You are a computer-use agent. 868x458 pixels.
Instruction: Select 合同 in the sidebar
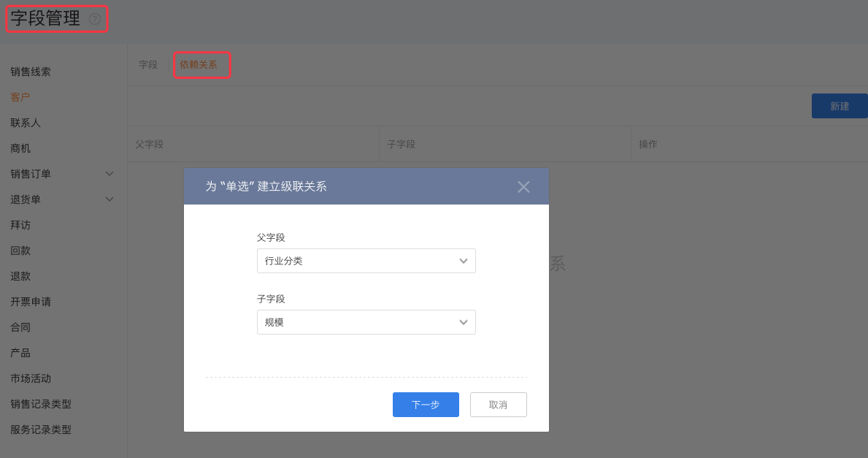point(20,327)
